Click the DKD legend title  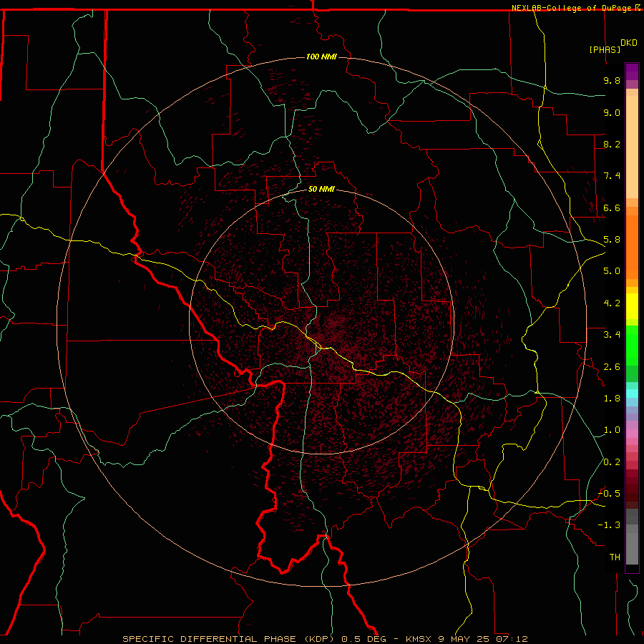pos(629,43)
